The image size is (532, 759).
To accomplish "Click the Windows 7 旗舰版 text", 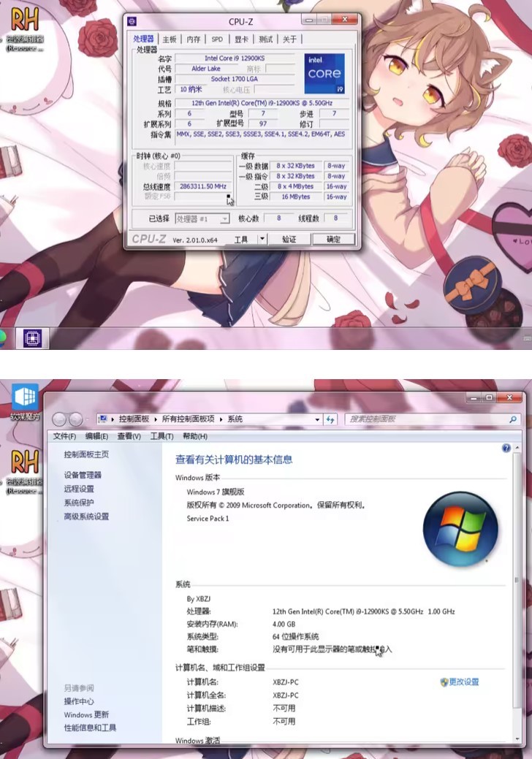I will click(x=216, y=492).
